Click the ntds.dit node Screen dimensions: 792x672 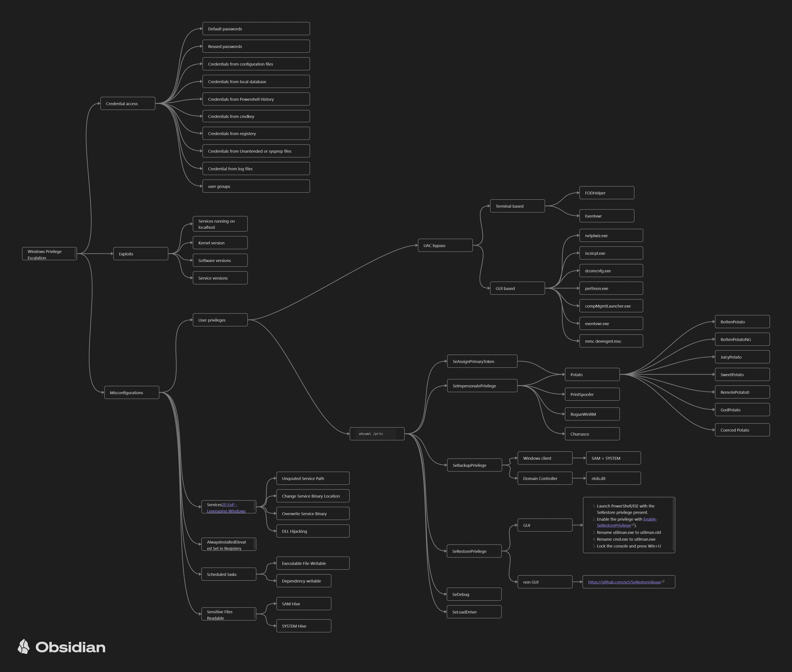coord(613,478)
